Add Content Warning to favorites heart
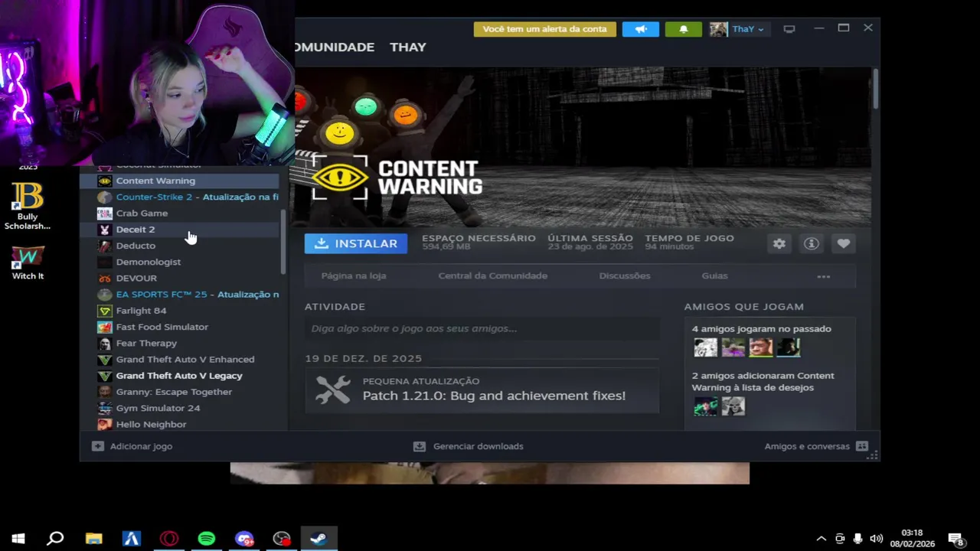Screen dimensions: 980x551 (x=843, y=243)
